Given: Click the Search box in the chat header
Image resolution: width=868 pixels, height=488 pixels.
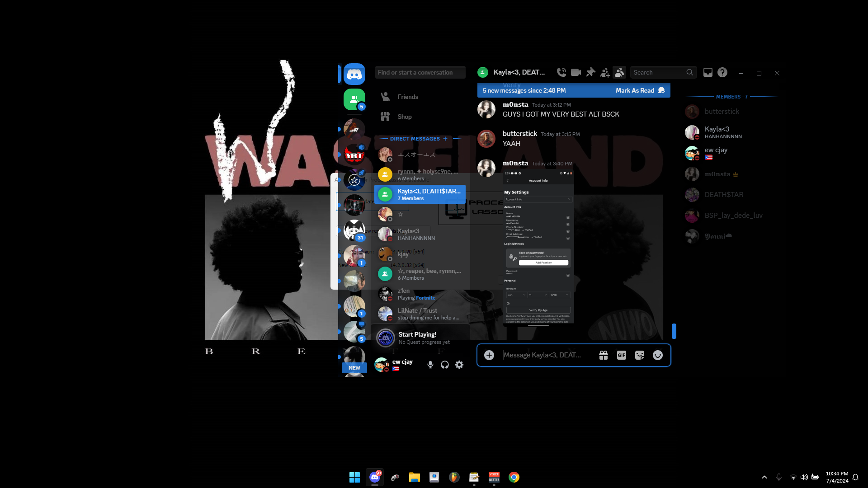Looking at the screenshot, I should 663,72.
